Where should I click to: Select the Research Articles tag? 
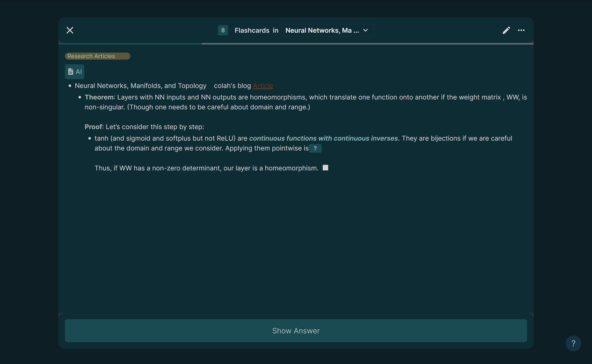click(97, 56)
